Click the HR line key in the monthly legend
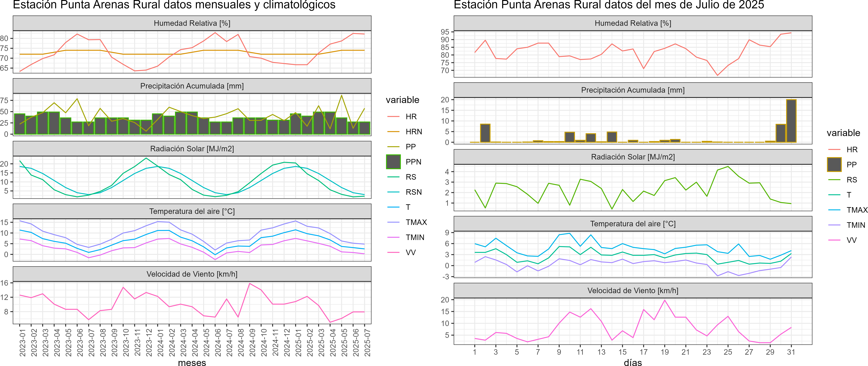Image resolution: width=868 pixels, height=366 pixels. click(x=393, y=117)
